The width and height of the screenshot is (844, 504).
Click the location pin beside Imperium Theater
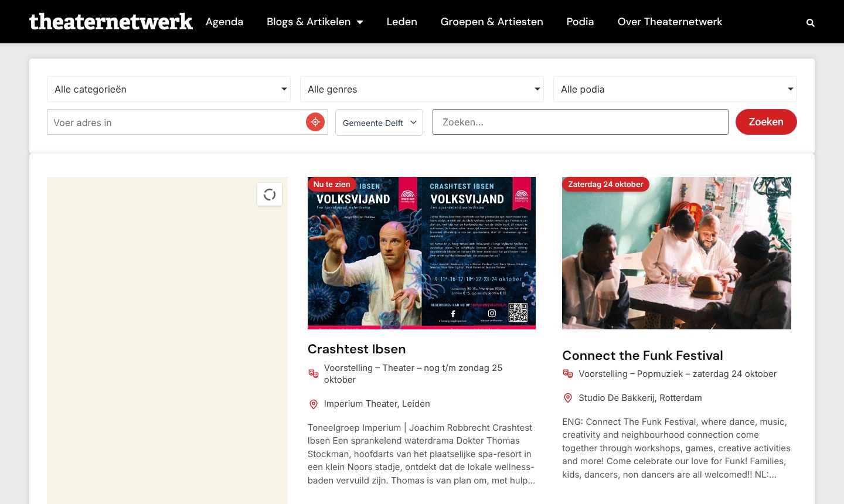coord(314,404)
